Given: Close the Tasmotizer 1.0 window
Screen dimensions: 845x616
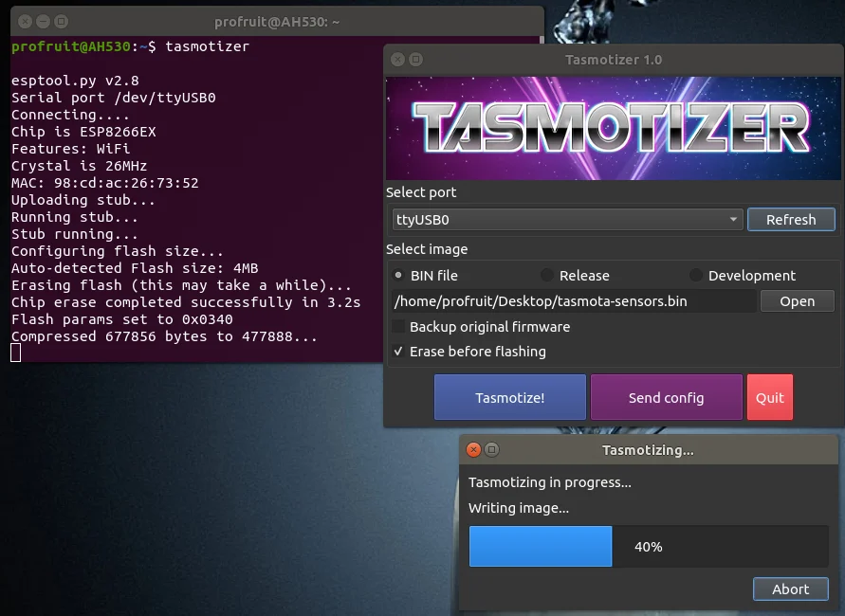Looking at the screenshot, I should pos(397,59).
